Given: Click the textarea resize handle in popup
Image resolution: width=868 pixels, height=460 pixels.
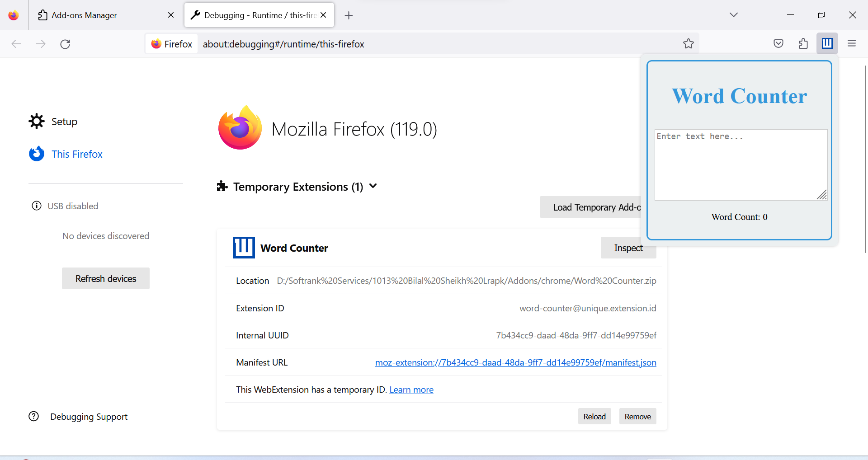Looking at the screenshot, I should coord(822,195).
